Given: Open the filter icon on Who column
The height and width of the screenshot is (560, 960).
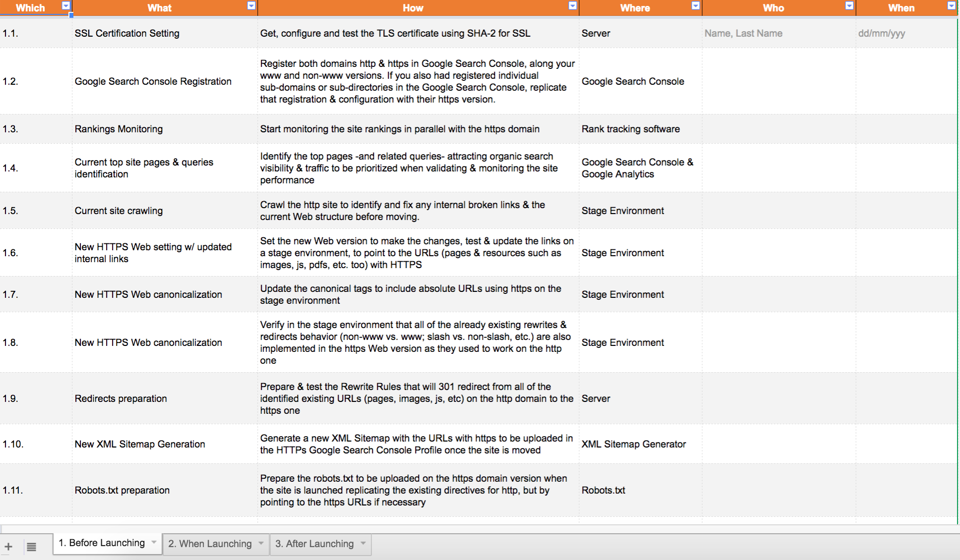Looking at the screenshot, I should (849, 5).
